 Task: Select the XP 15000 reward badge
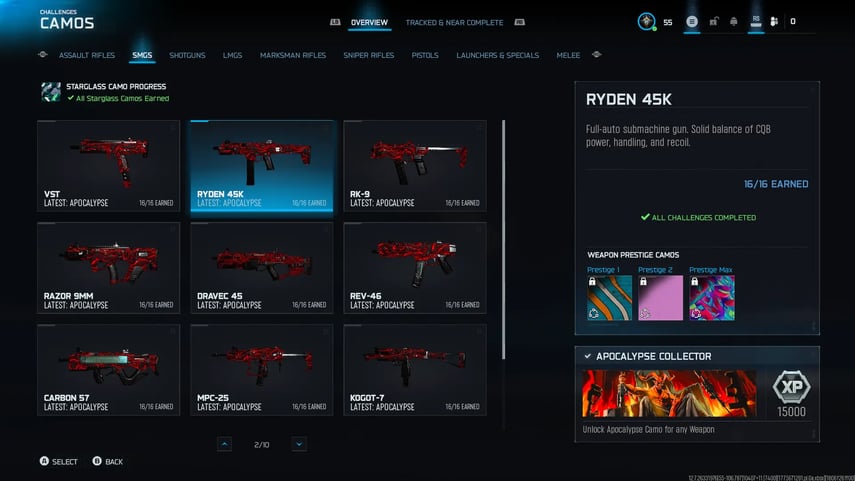pyautogui.click(x=792, y=393)
